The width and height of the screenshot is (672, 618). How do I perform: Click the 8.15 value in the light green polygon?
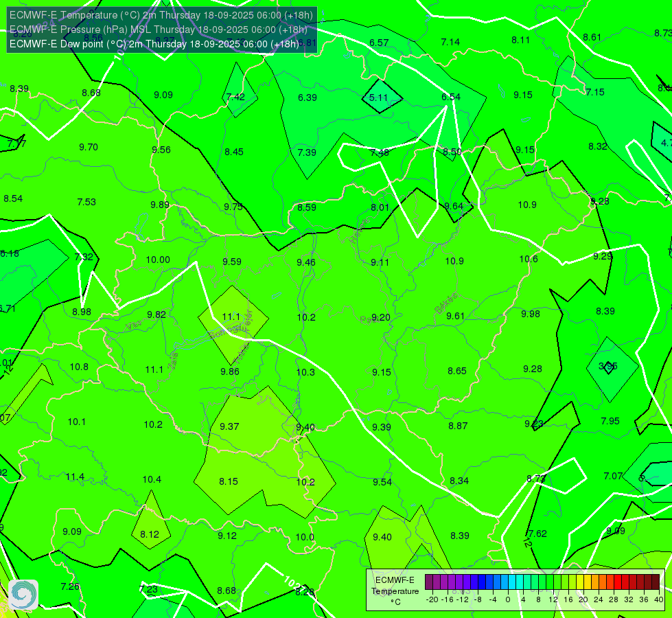(x=229, y=481)
